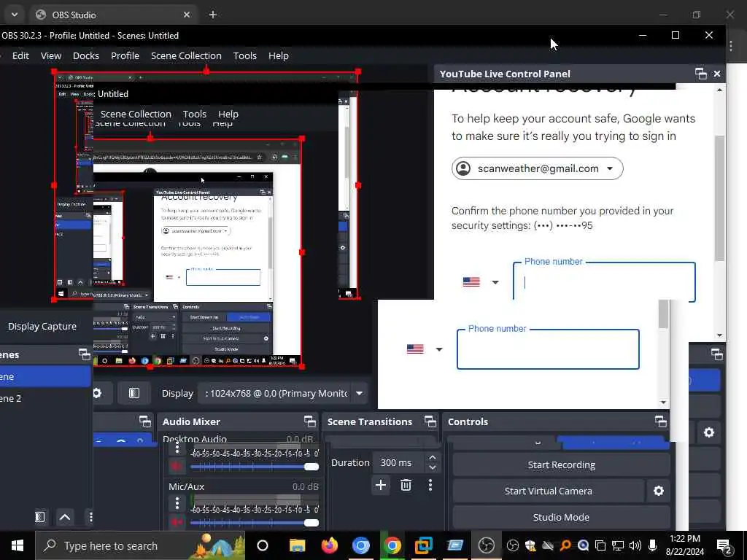Click the Cortana circle on the taskbar
747x560 pixels.
point(263,545)
